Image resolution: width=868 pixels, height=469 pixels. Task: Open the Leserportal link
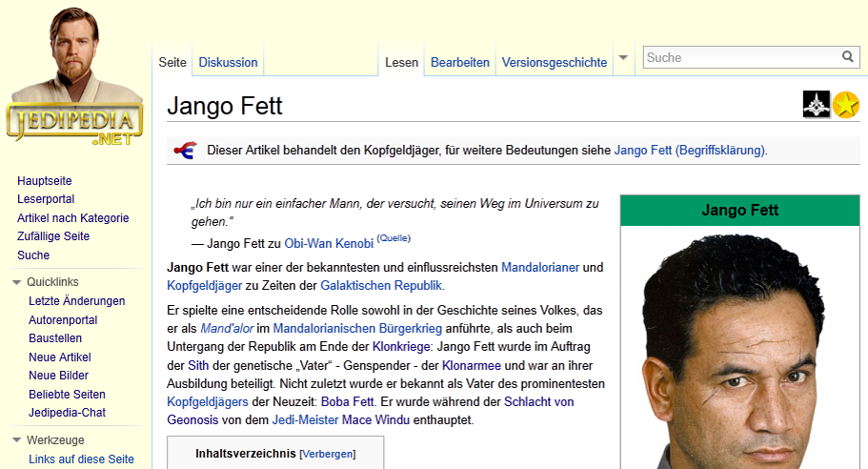tap(46, 199)
